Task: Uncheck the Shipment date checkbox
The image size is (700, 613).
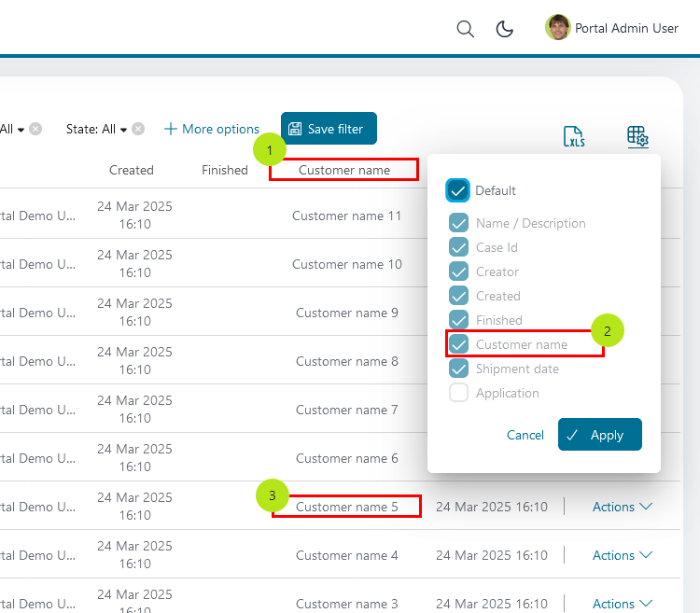Action: pos(458,369)
